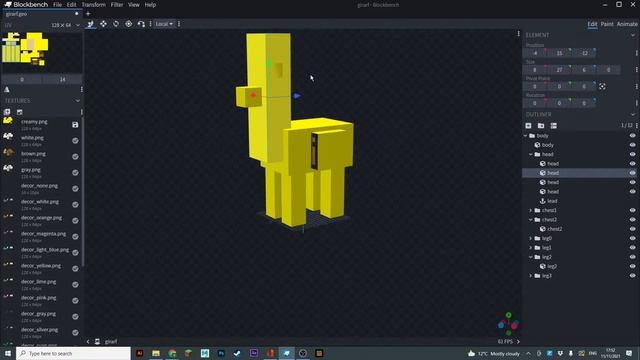Click the Position X input field

535,53
